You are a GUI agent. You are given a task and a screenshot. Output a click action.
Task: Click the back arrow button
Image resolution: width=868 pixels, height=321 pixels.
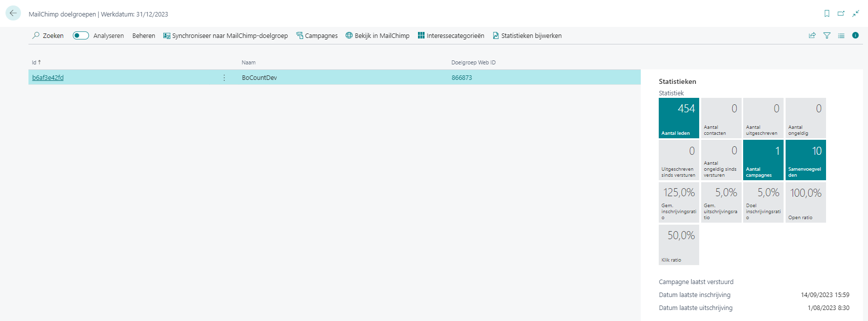[13, 13]
